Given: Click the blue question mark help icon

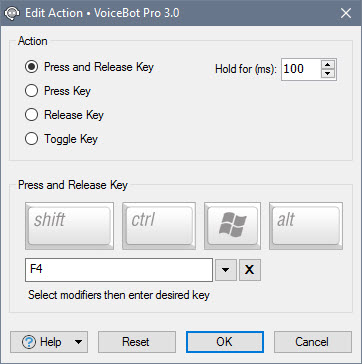Looking at the screenshot, I should click(x=29, y=342).
